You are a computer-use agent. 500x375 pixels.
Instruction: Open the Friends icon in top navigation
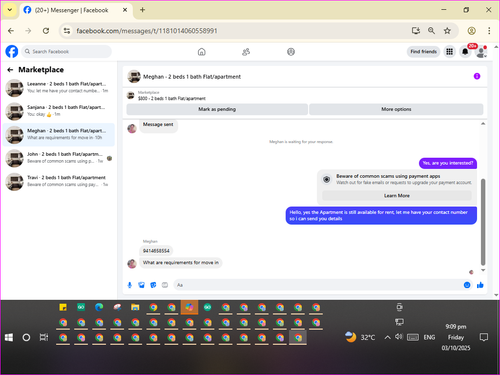(x=246, y=52)
